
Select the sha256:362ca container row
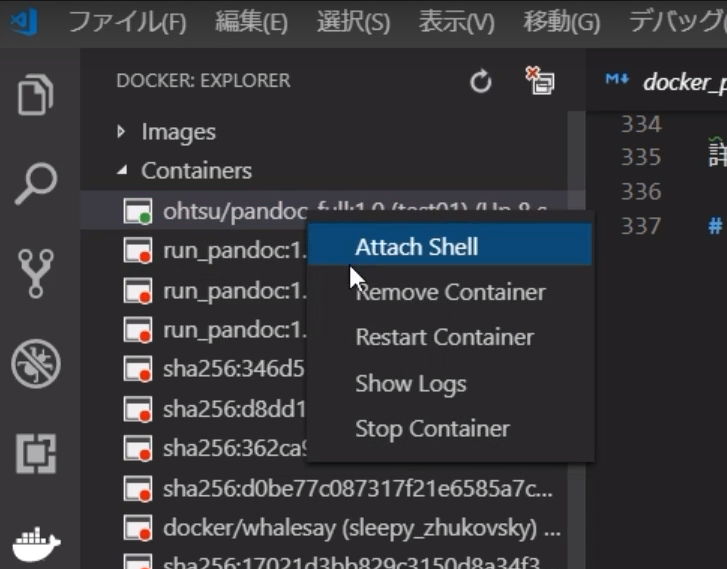pyautogui.click(x=194, y=448)
